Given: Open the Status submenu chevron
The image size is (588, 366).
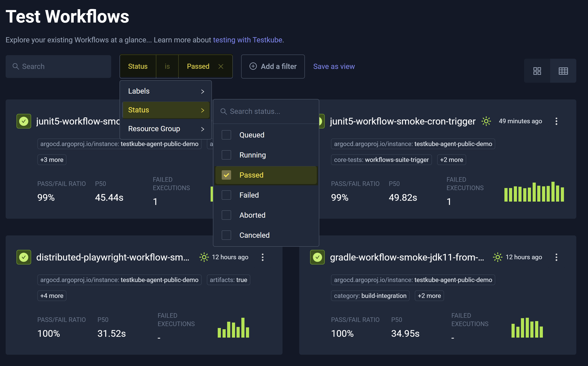Looking at the screenshot, I should 202,110.
